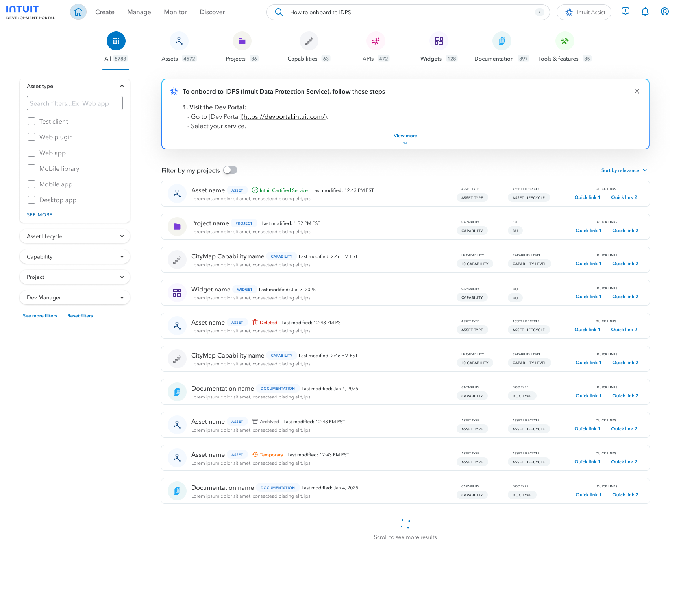Click the home icon in top navigation

tap(78, 12)
